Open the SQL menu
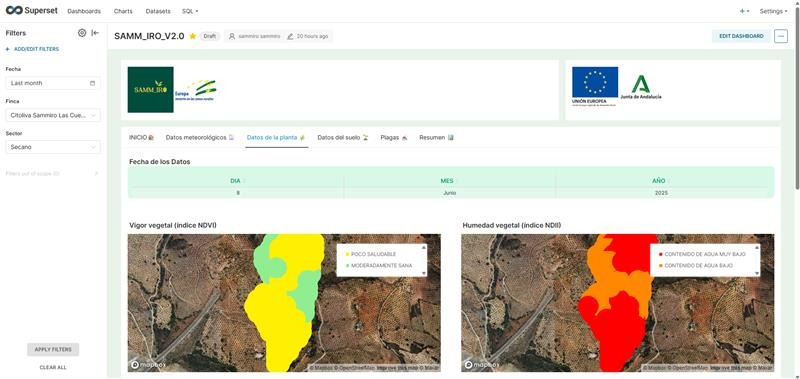The image size is (800, 379). pos(190,11)
